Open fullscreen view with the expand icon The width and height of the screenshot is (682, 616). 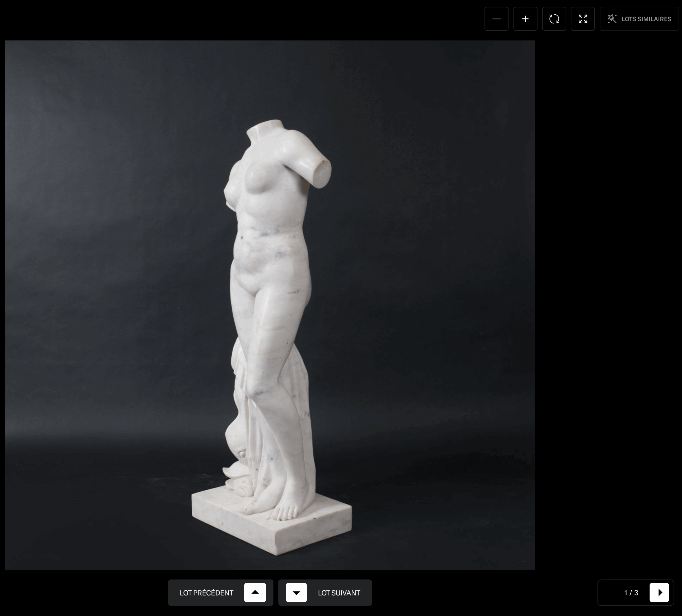[583, 19]
